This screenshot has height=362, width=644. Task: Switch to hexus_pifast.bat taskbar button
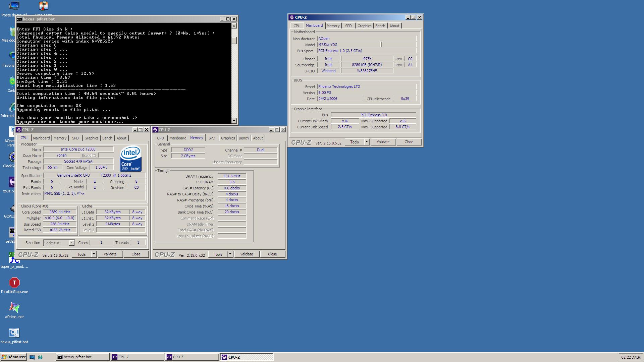[83, 357]
